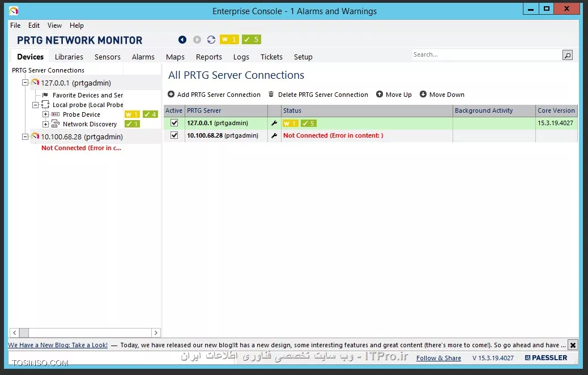Click the gauge icon next to 10.100.68.28 in the tree
Screen dimensions: 588x375
point(35,137)
